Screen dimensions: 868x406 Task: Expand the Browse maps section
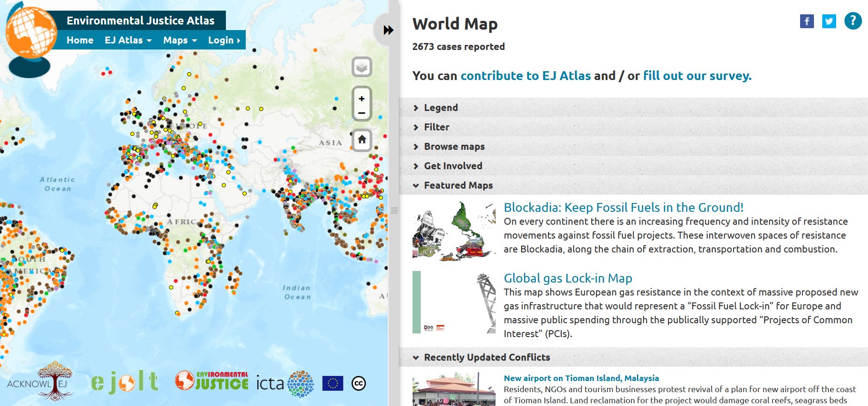(x=454, y=147)
